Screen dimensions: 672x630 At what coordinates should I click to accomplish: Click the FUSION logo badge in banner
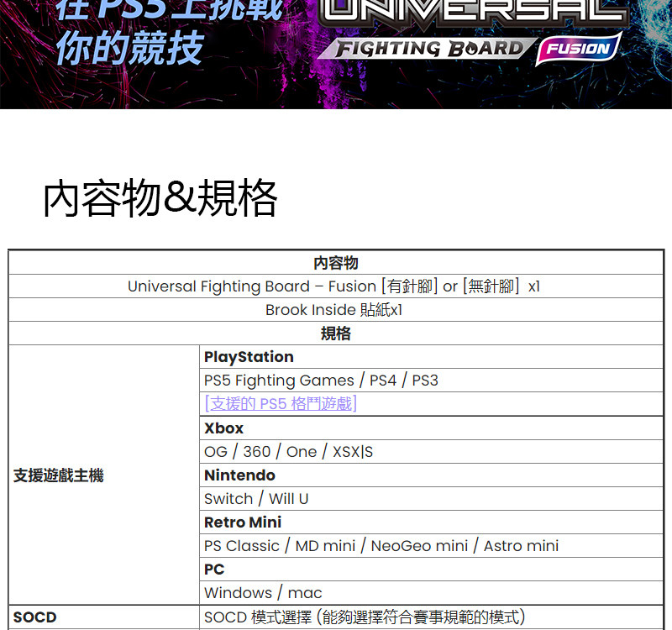point(579,49)
